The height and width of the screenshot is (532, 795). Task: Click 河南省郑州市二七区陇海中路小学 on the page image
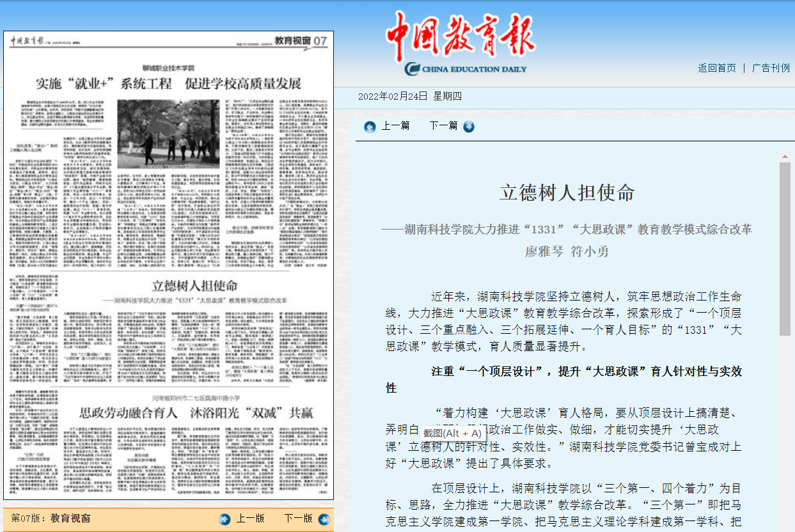196,398
